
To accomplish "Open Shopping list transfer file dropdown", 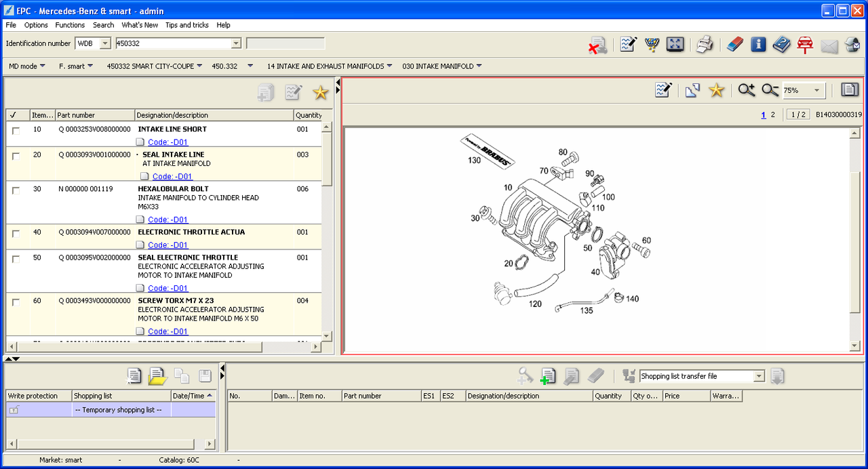I will [x=759, y=376].
